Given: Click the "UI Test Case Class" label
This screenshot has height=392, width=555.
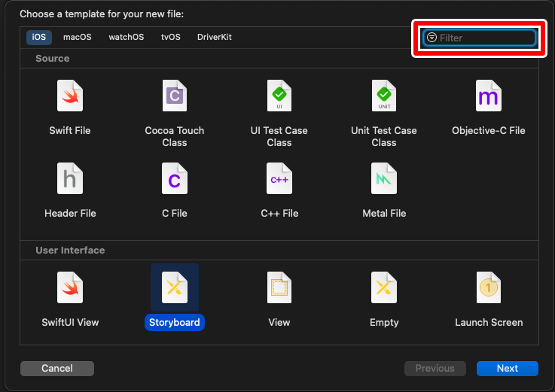Looking at the screenshot, I should pos(279,137).
